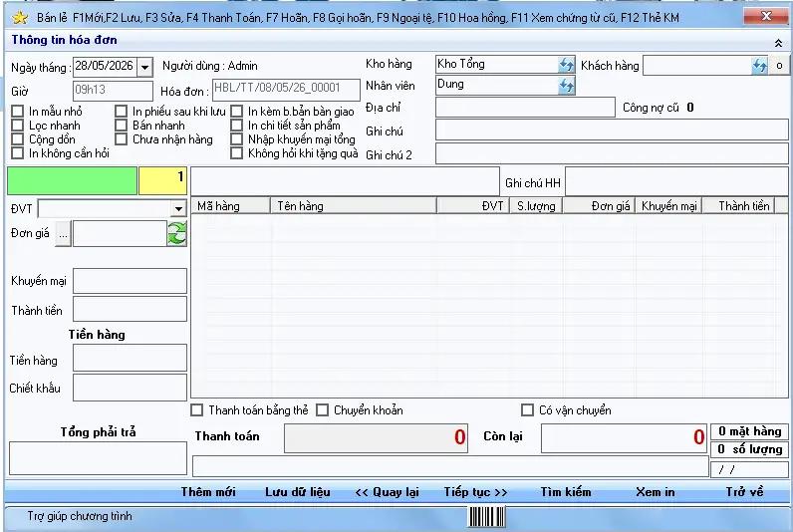Click the Đơn giá price field
Viewport: 793px width, 532px height.
click(121, 234)
